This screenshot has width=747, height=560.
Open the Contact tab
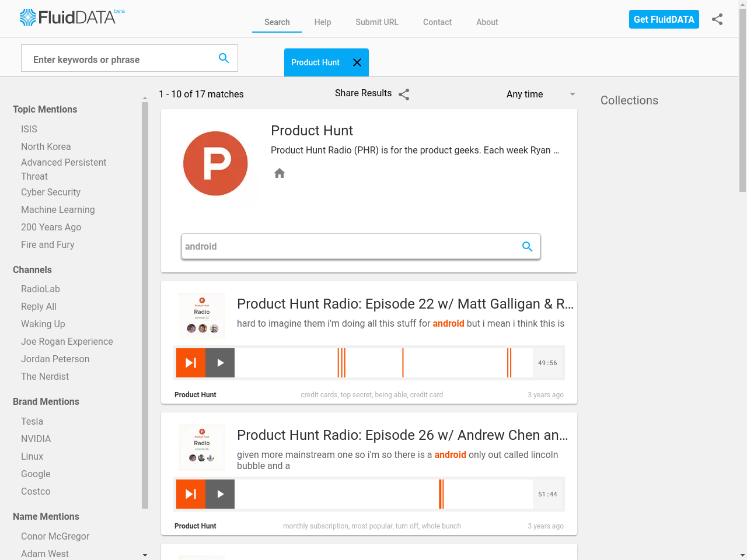click(x=437, y=22)
